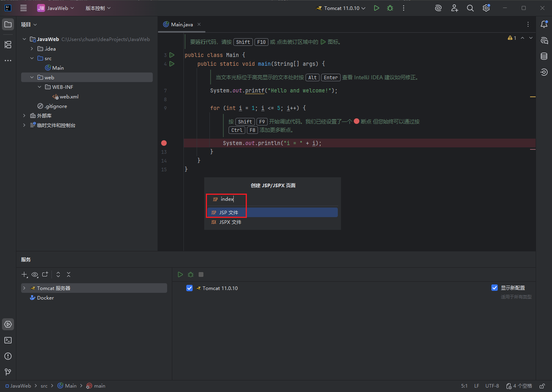
Task: Collapse the web folder
Action: [x=32, y=77]
